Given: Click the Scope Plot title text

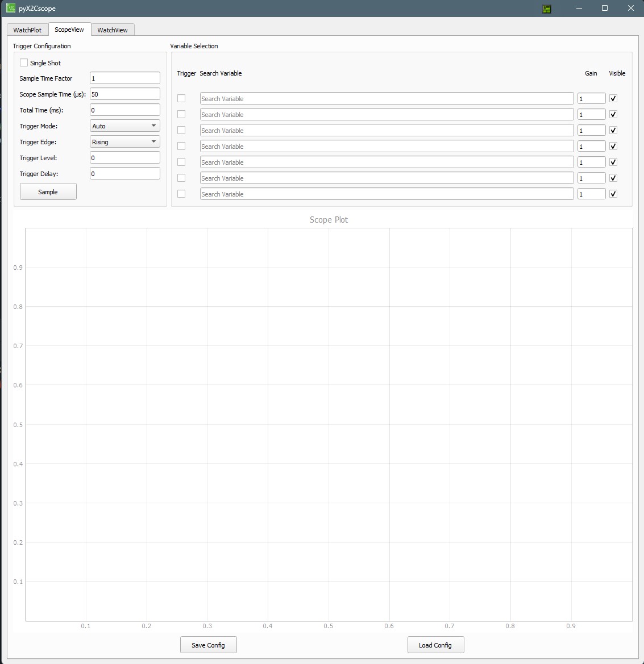Looking at the screenshot, I should click(x=329, y=219).
